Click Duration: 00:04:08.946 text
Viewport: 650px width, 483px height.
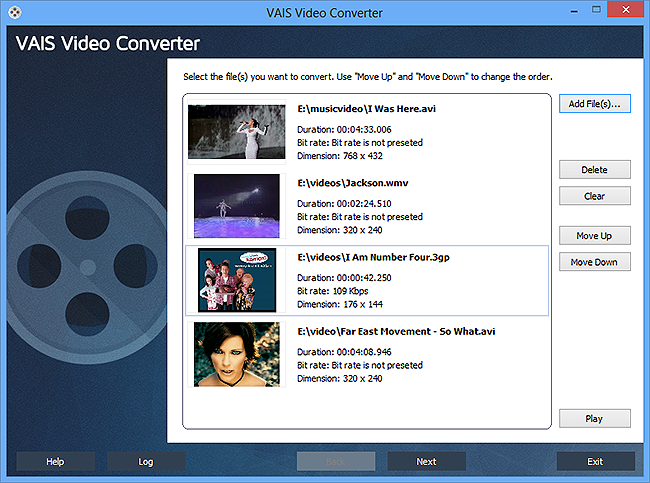pyautogui.click(x=344, y=352)
